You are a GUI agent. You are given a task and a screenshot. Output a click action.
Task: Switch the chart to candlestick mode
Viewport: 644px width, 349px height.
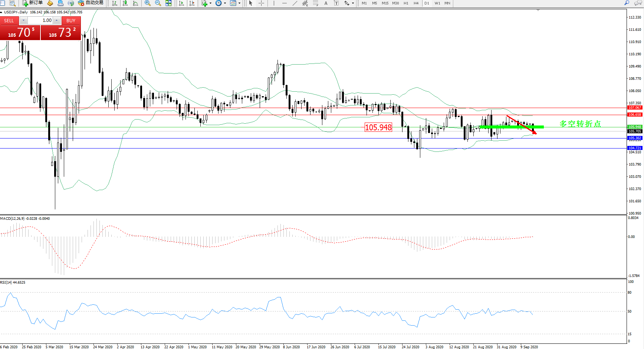pos(125,3)
